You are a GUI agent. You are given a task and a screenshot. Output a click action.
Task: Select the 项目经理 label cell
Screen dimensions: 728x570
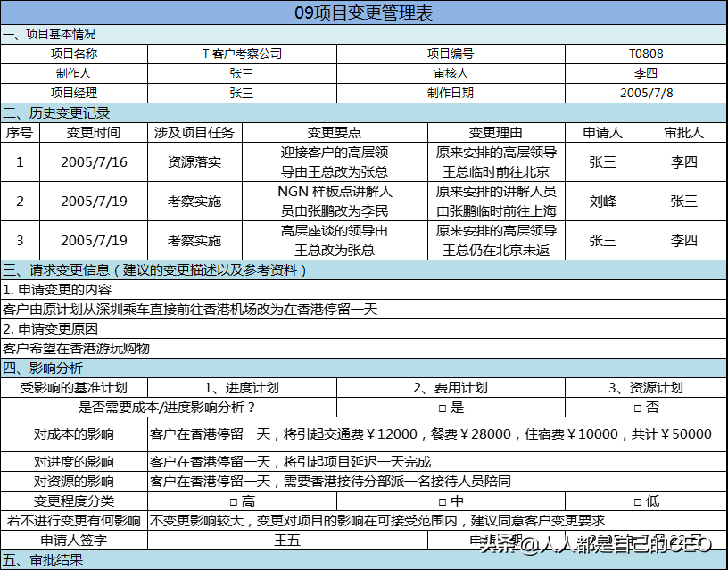[x=74, y=93]
